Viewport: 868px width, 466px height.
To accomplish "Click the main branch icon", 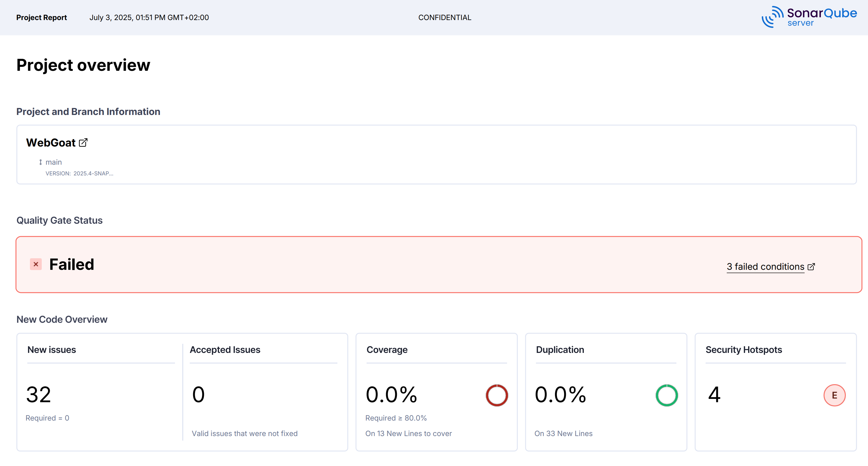I will (40, 162).
